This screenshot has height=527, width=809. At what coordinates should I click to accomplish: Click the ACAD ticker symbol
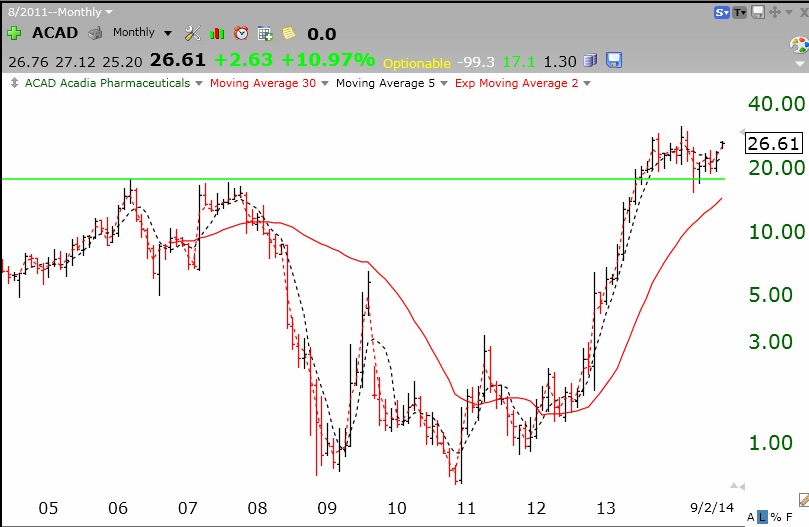click(55, 33)
